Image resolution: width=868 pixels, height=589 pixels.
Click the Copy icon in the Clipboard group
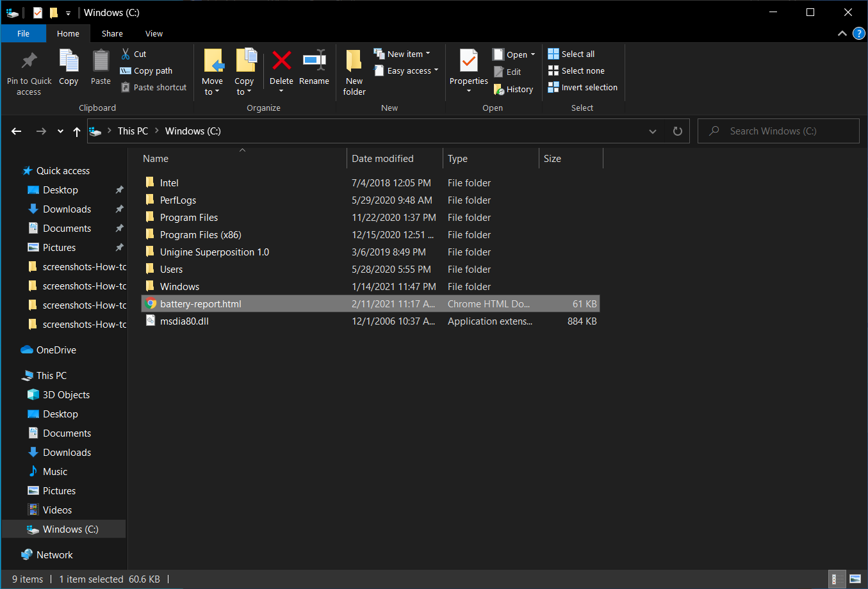pos(69,67)
